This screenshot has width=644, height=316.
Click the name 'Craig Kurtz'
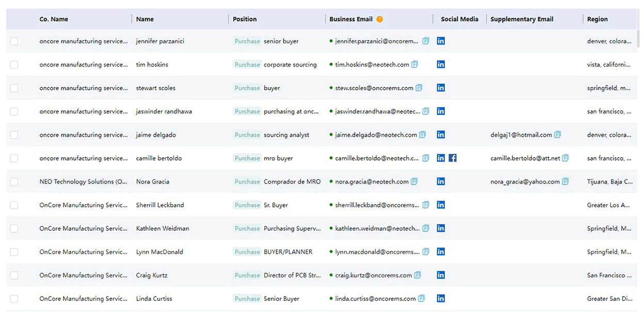coord(152,275)
